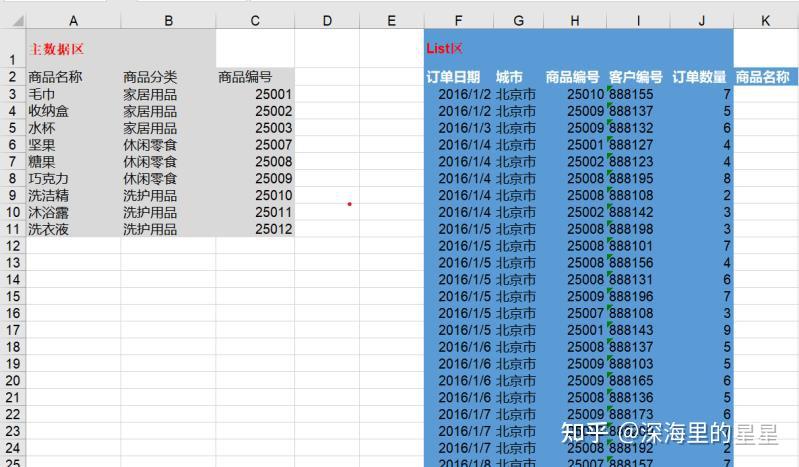The image size is (799, 467).
Task: Select column A header
Action: 73,21
